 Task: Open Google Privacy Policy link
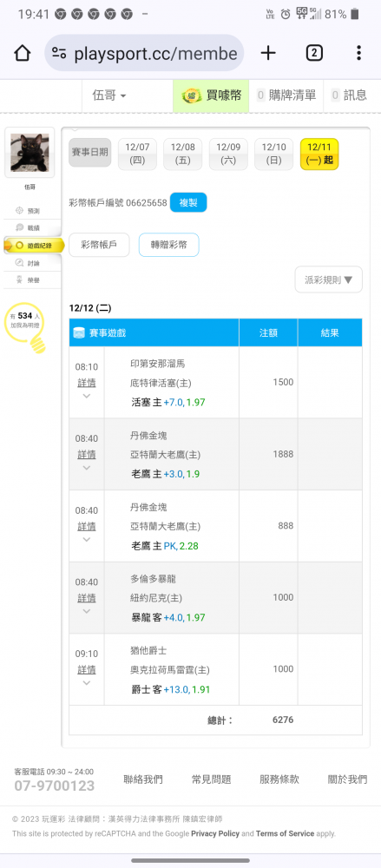click(215, 833)
